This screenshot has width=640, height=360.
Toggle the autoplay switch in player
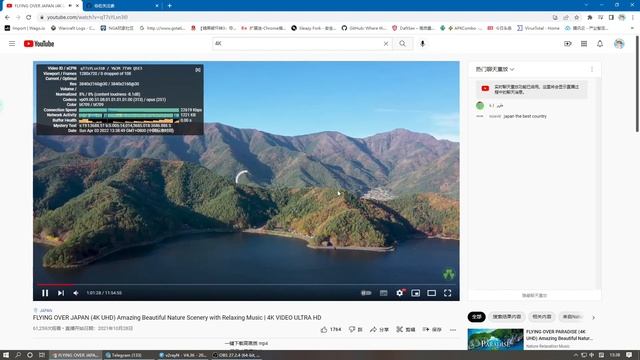click(366, 293)
